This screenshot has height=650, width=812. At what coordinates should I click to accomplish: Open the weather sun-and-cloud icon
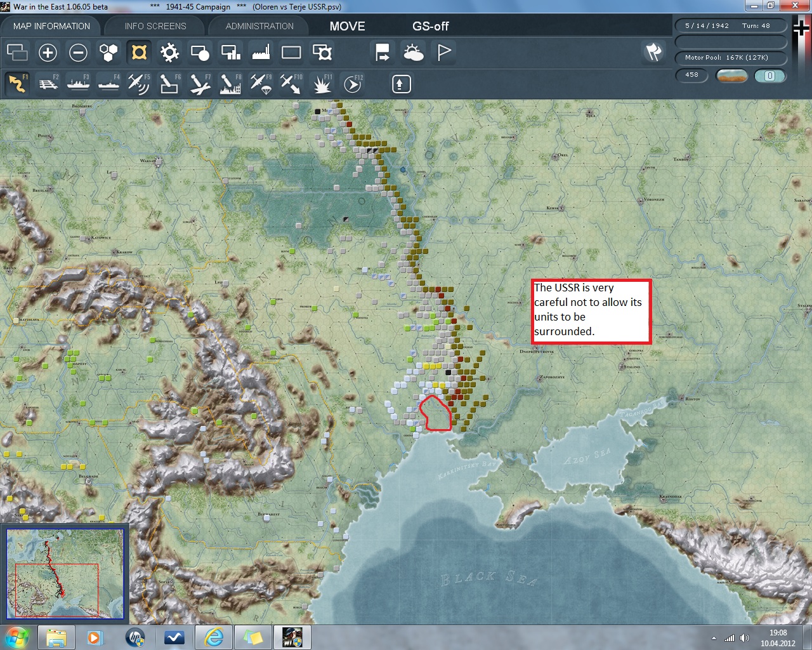coord(414,53)
